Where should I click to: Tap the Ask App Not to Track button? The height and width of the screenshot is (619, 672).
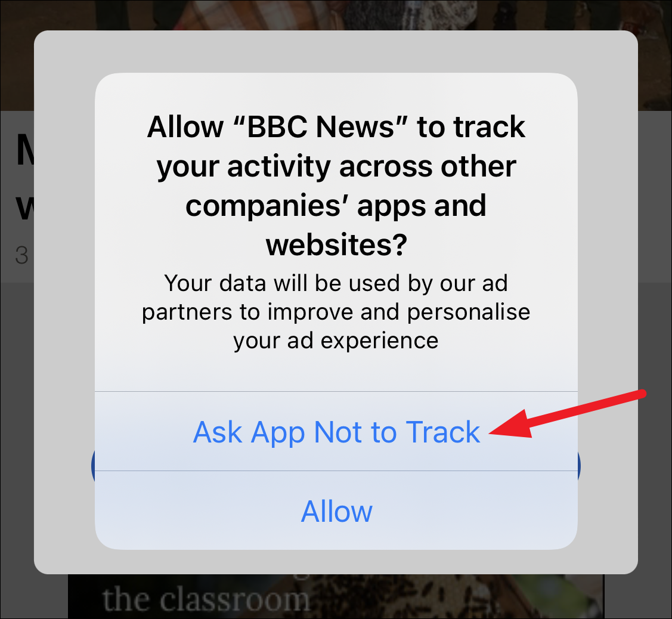tap(336, 431)
